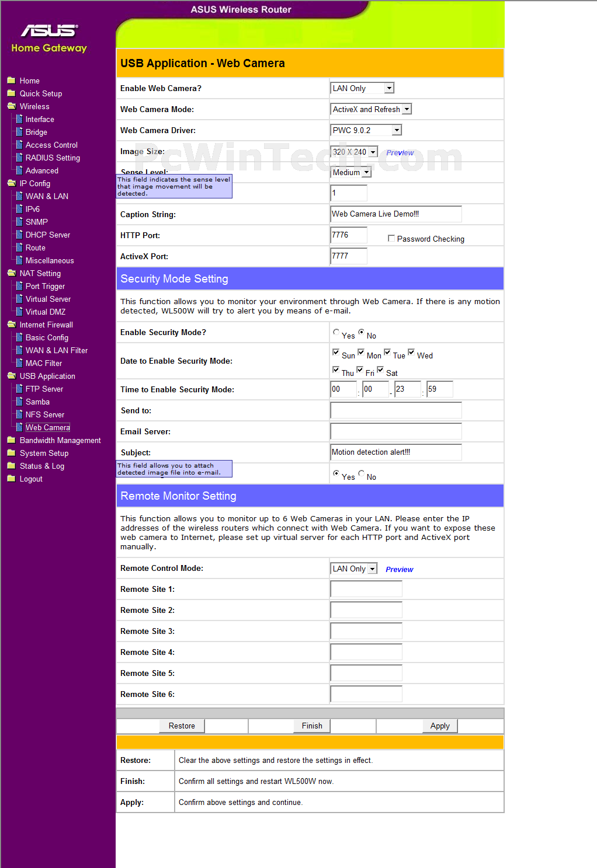Click the page icon beside Access Control

[x=19, y=145]
